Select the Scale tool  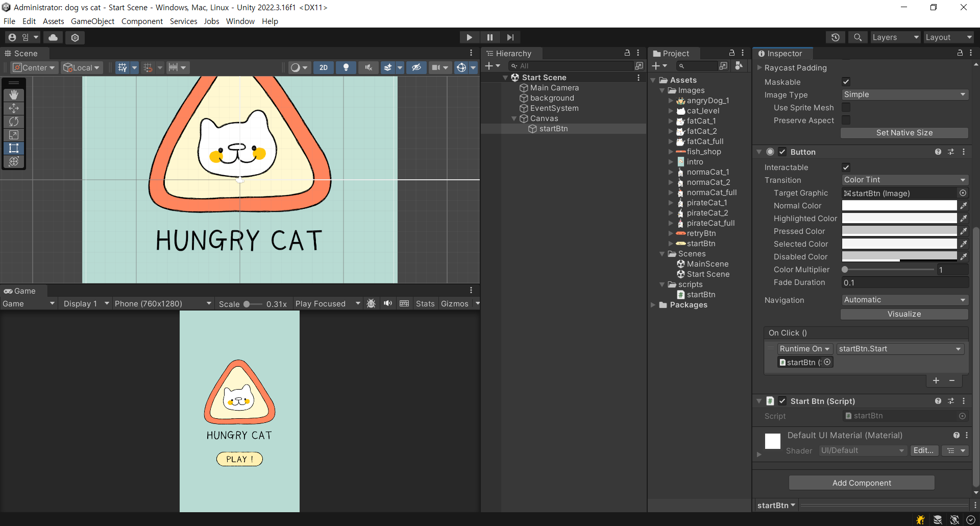[x=14, y=135]
